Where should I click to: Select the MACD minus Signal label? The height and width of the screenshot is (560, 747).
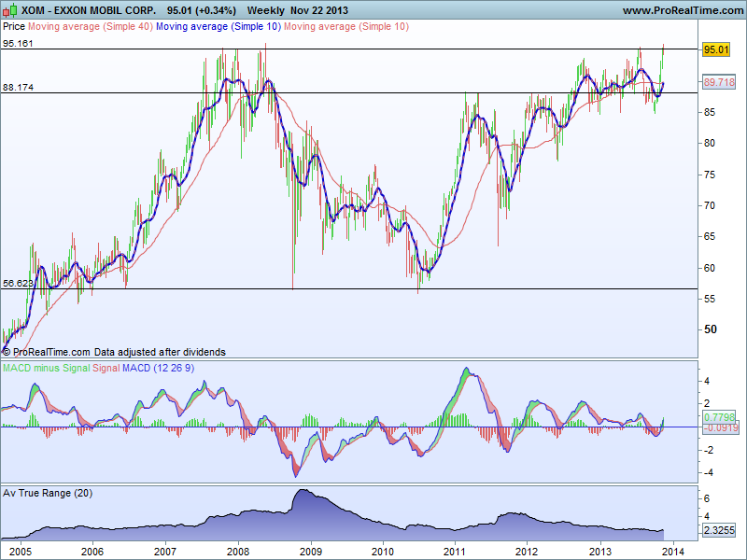[x=46, y=368]
